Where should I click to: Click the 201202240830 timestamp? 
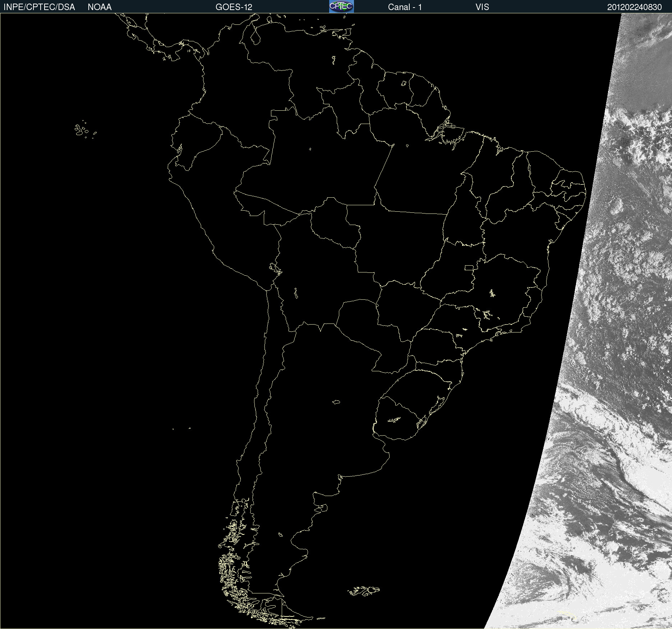click(635, 7)
